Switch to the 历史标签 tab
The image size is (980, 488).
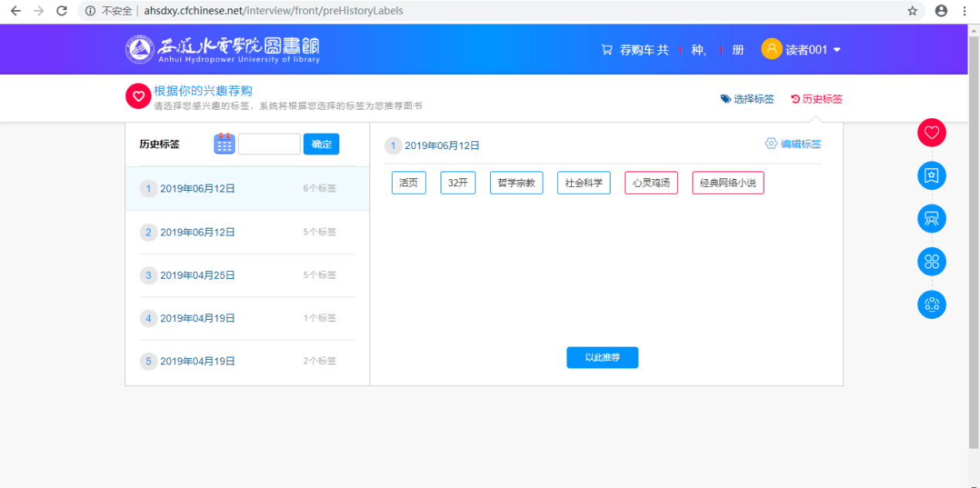click(817, 99)
